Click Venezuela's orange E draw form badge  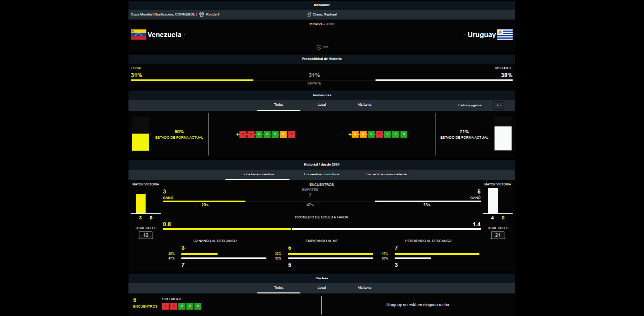coord(283,134)
